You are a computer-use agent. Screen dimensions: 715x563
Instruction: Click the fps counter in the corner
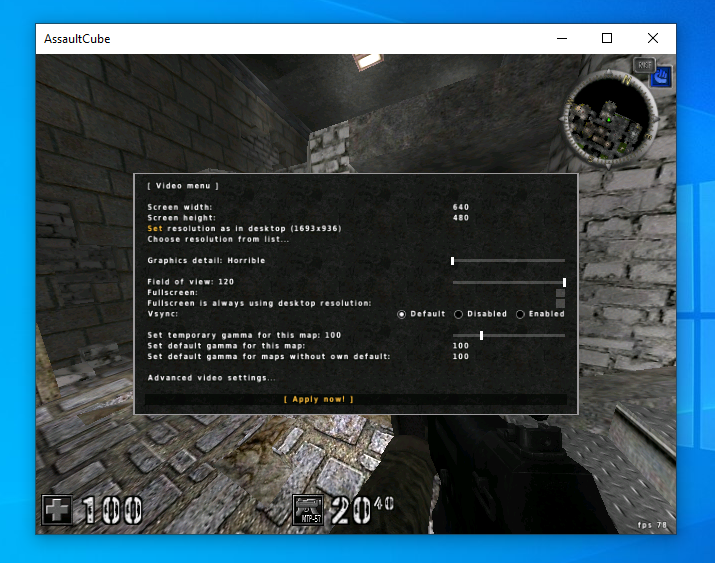(x=652, y=524)
